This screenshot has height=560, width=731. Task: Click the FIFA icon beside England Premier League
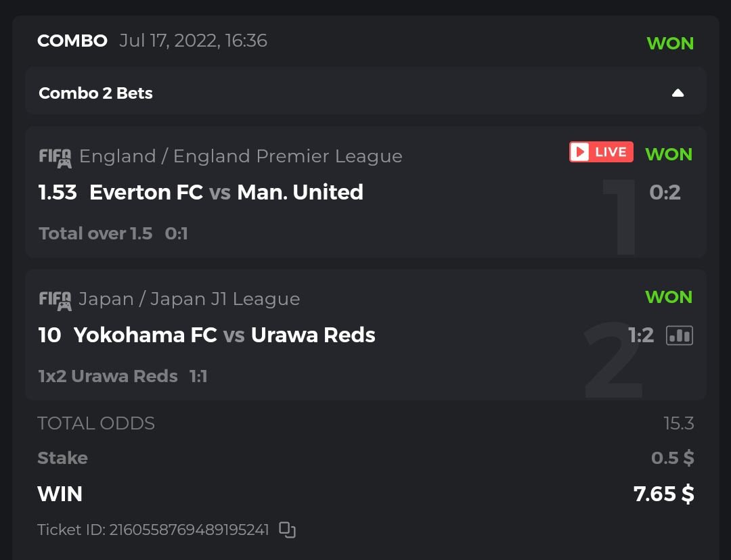[x=55, y=157]
